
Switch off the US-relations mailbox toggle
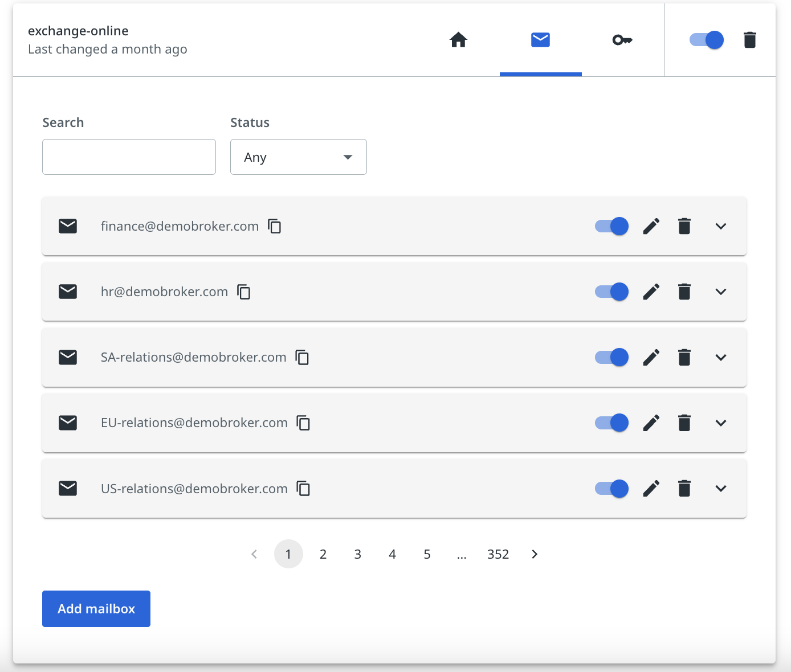click(x=611, y=489)
